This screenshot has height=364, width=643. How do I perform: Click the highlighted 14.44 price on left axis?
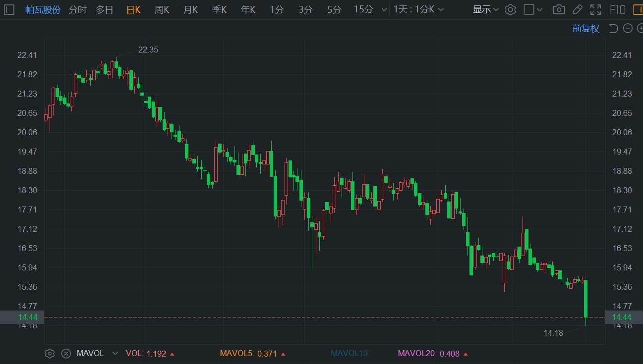22,317
